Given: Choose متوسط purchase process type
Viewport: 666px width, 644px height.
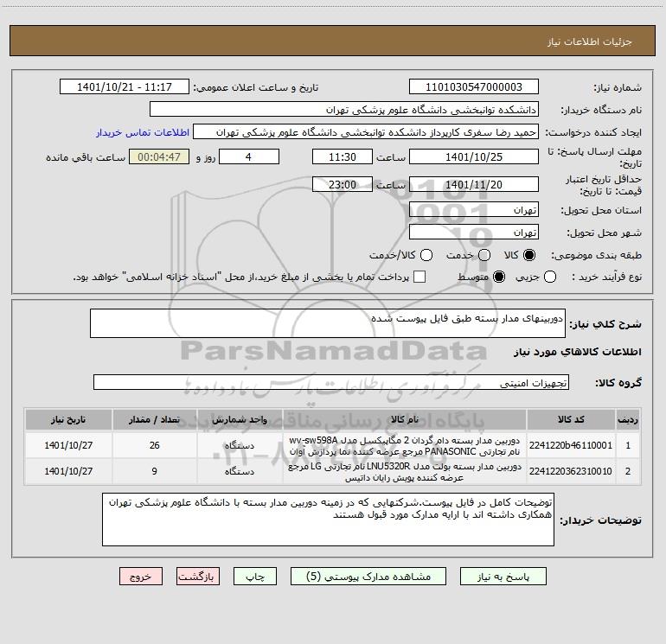Looking at the screenshot, I should click(x=499, y=277).
